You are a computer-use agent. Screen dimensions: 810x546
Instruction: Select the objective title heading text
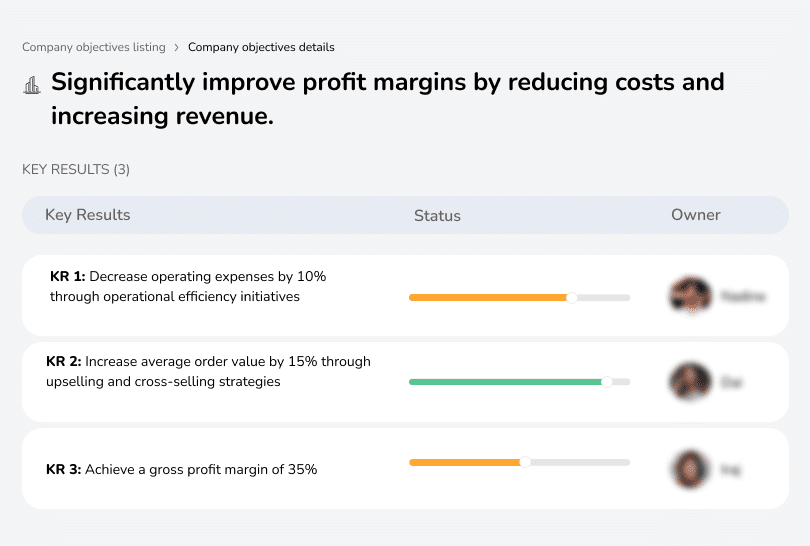pyautogui.click(x=387, y=99)
